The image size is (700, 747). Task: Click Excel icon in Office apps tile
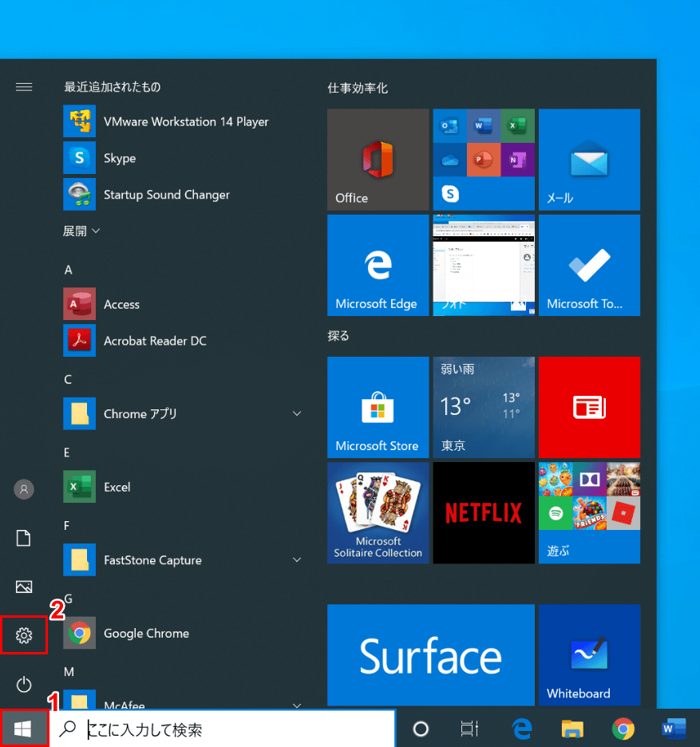517,126
